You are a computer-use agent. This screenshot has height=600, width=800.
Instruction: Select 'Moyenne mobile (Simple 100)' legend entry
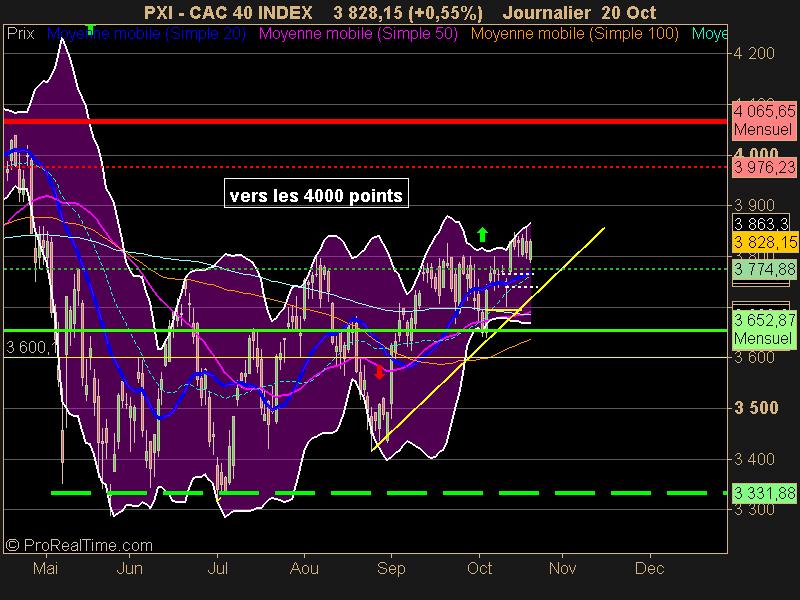[574, 34]
